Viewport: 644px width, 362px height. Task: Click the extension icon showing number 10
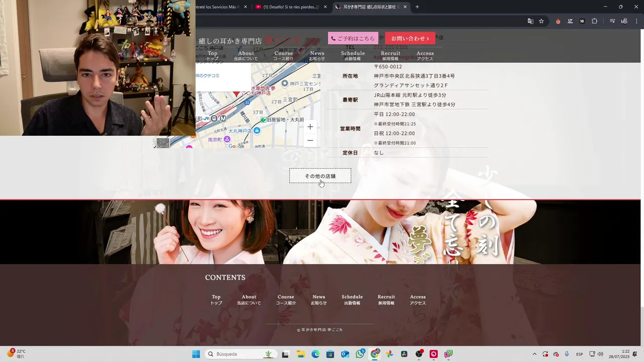[582, 21]
